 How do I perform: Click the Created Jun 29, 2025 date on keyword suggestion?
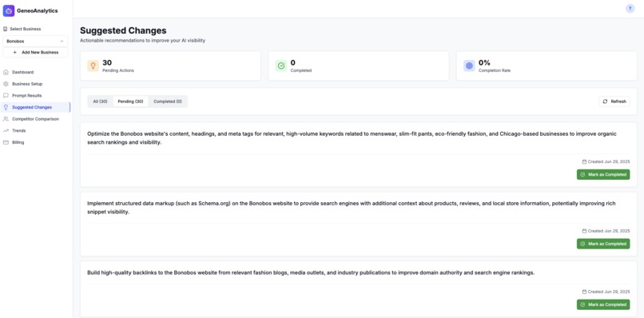coord(606,162)
